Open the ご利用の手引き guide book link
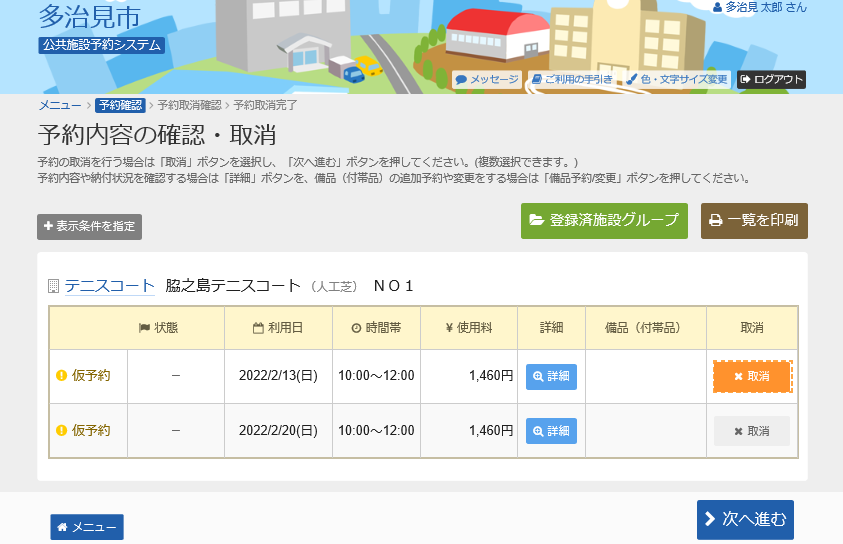843x544 pixels. [x=572, y=80]
